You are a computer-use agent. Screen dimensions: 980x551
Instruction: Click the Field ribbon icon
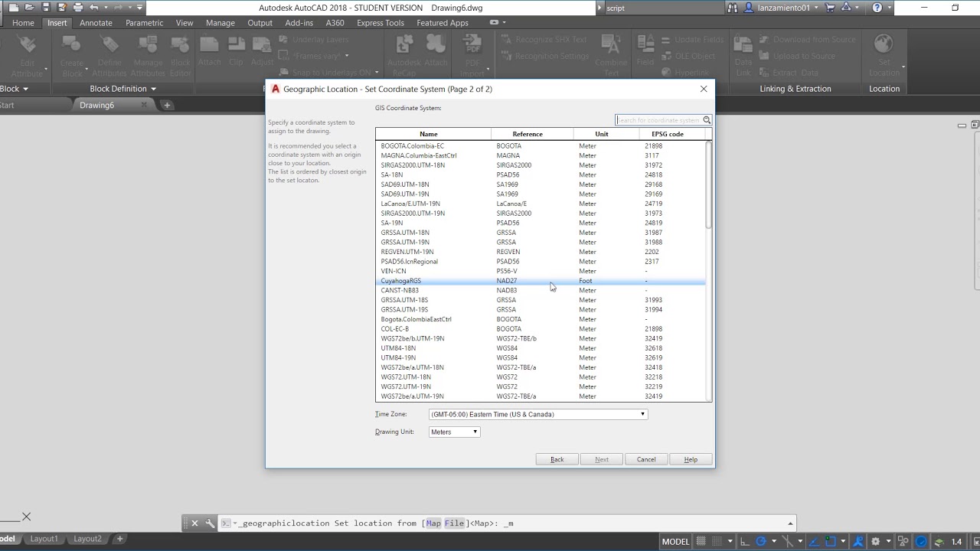pyautogui.click(x=645, y=45)
